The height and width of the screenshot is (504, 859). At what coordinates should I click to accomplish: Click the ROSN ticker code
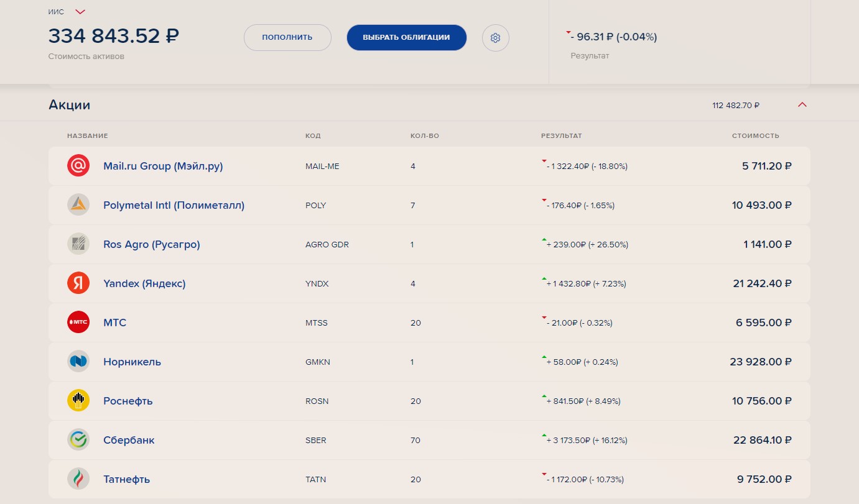pos(317,401)
